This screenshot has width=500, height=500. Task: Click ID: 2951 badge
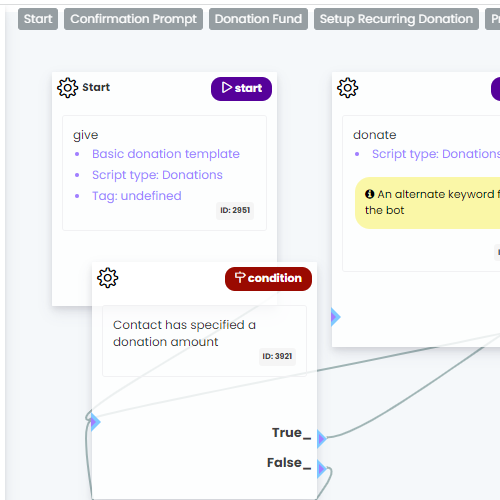235,210
